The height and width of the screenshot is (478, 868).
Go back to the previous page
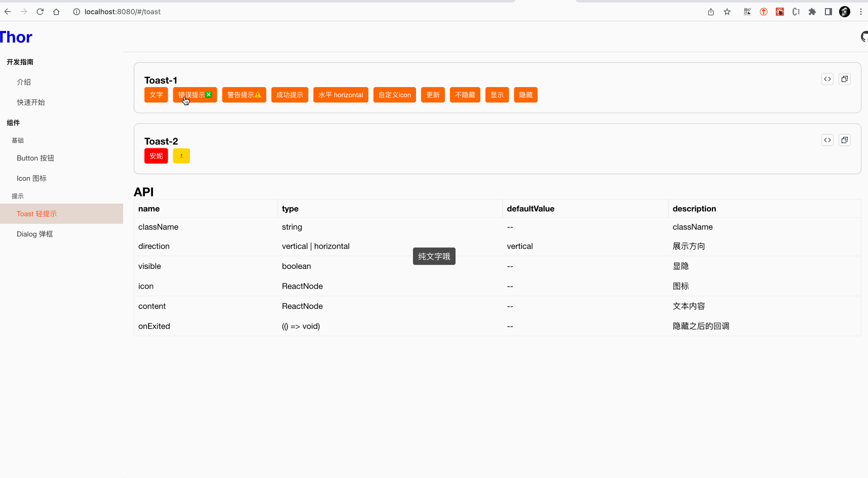coord(8,12)
